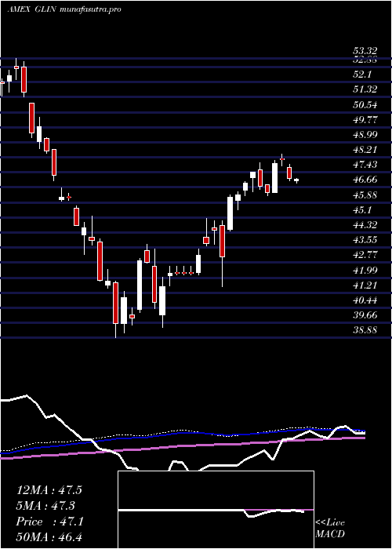The height and width of the screenshot is (549, 392).
Task: Click the 39.66 price axis label
Action: coord(365,315)
